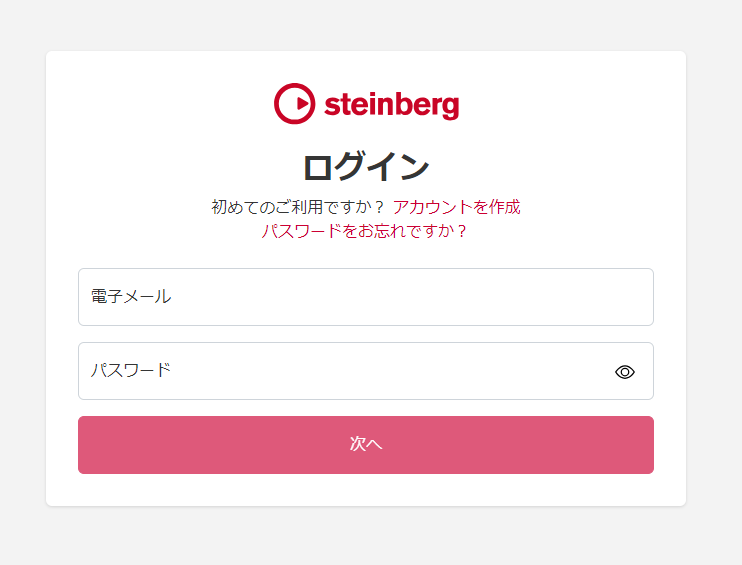Toggle password visibility in the パスワード field

(625, 372)
